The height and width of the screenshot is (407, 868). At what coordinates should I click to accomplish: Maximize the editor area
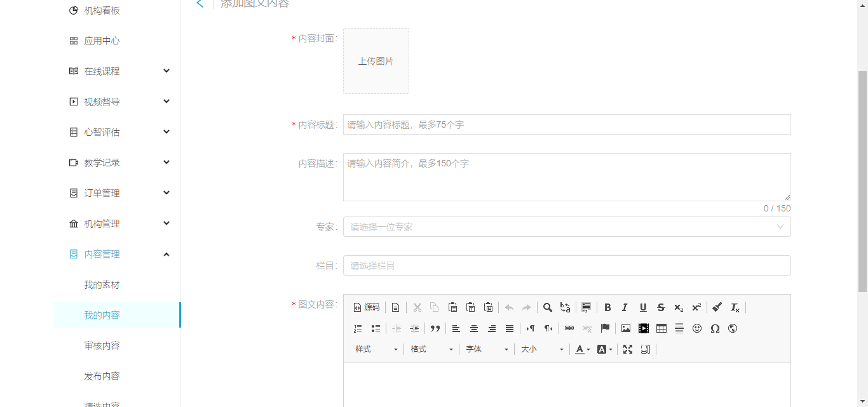tap(628, 349)
